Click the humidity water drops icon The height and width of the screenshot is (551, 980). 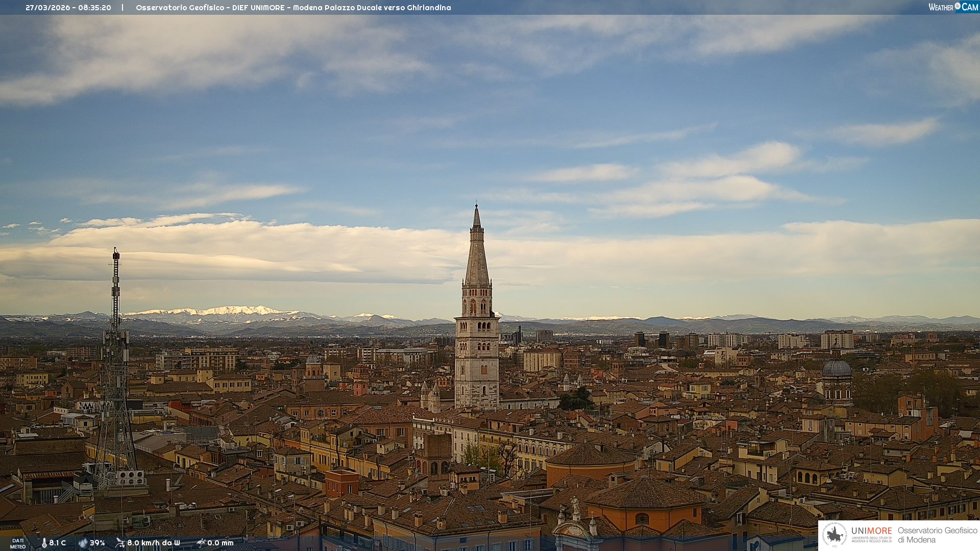[83, 543]
